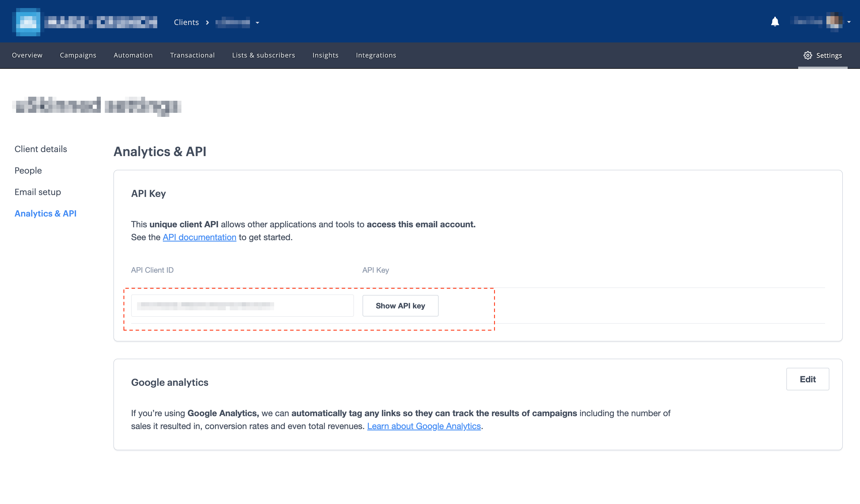The height and width of the screenshot is (504, 860).
Task: Open the Integrations section
Action: (376, 55)
